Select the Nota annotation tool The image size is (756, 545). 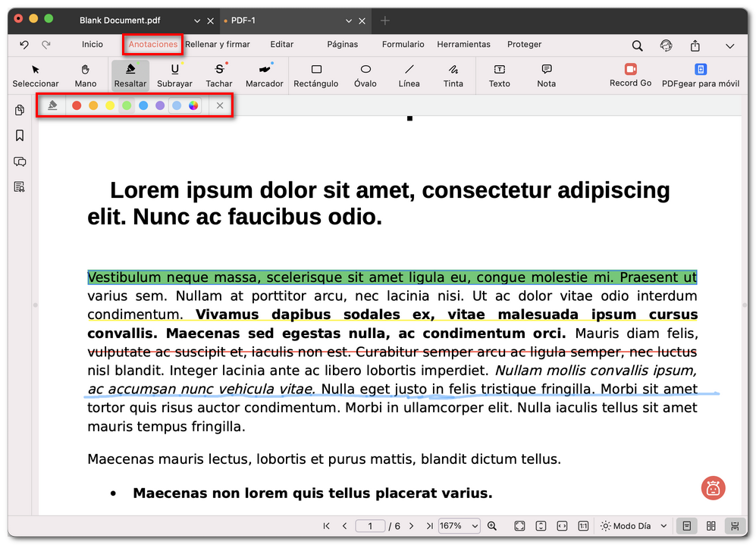click(546, 76)
